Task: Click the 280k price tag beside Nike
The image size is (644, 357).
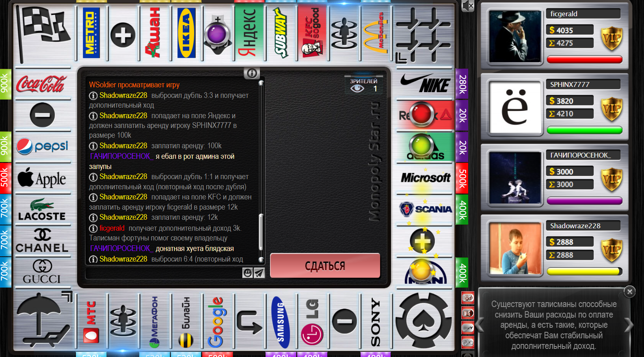Action: click(462, 84)
